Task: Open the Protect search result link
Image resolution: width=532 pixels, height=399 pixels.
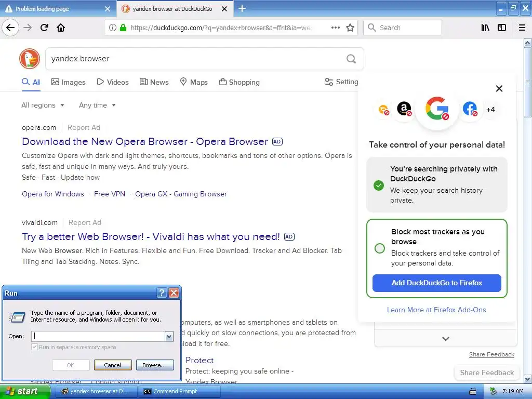Action: (x=199, y=361)
